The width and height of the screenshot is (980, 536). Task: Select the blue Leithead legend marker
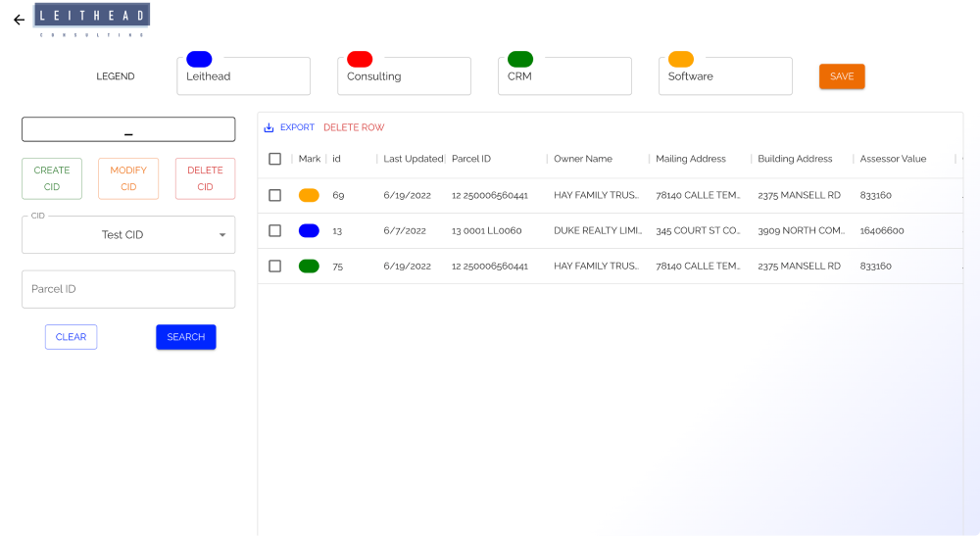[199, 60]
